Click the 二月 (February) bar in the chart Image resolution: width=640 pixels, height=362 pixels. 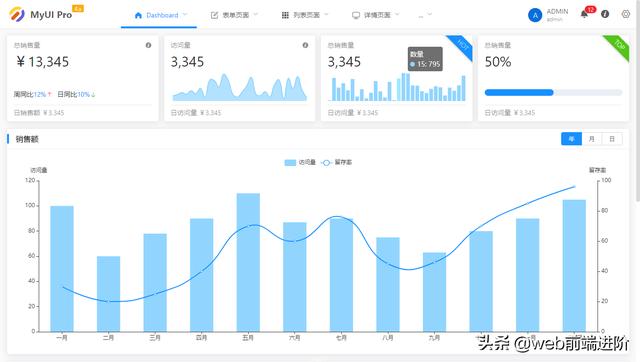coord(109,294)
